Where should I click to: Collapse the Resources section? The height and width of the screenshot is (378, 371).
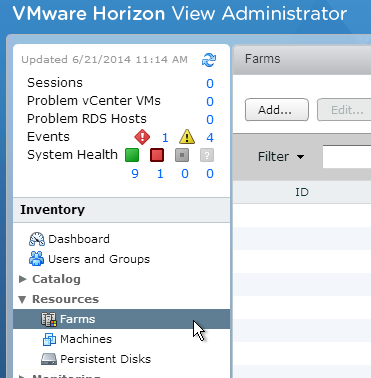[22, 299]
